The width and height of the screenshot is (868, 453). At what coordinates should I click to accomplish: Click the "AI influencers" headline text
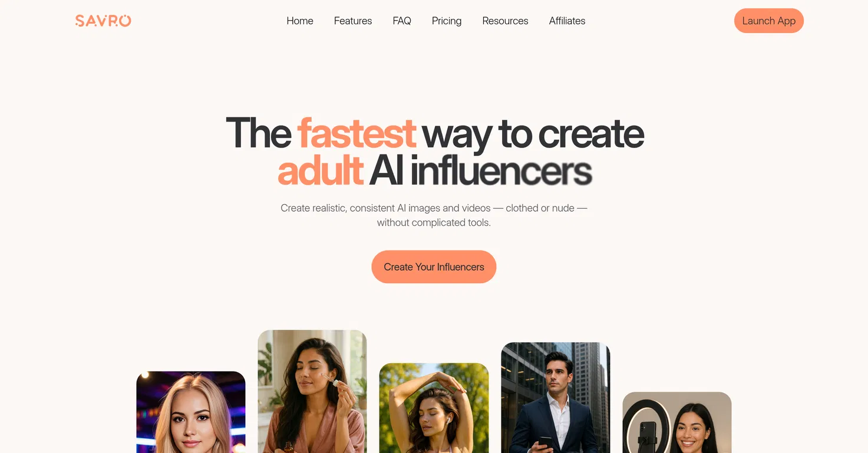[x=480, y=171]
